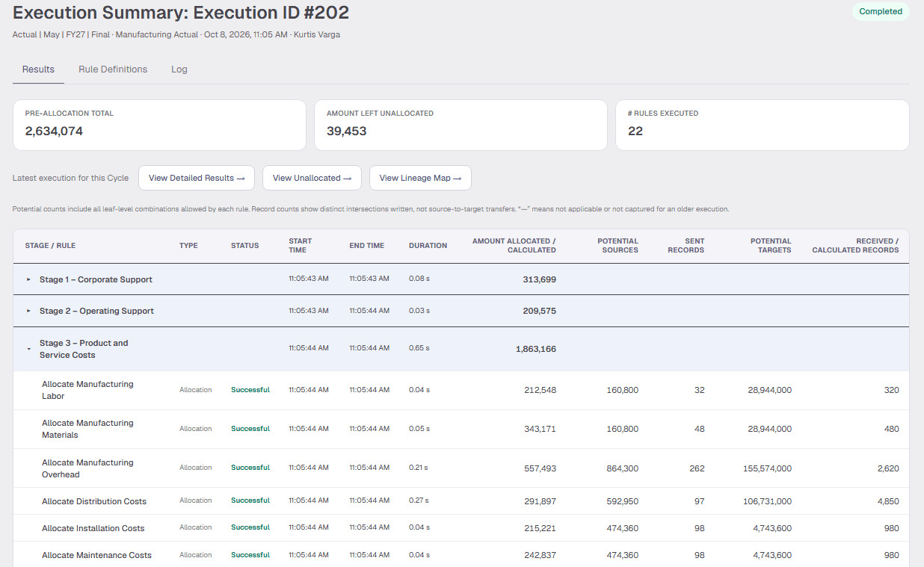This screenshot has height=567, width=924.
Task: Switch to the Results tab
Action: 38,69
